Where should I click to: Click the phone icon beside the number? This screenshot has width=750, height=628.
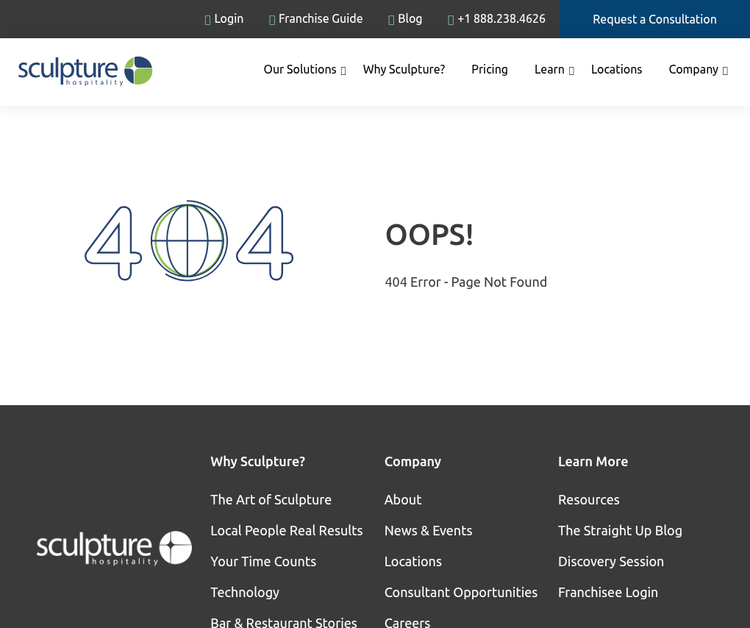tap(451, 20)
